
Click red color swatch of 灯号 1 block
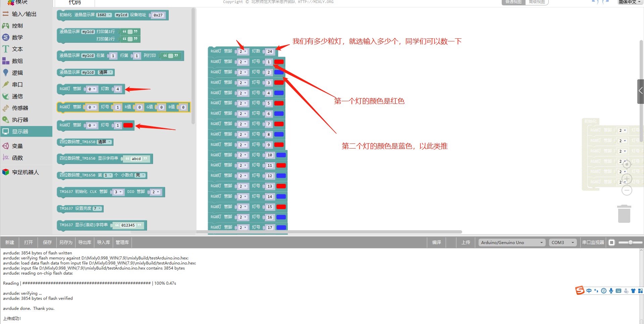coord(279,62)
